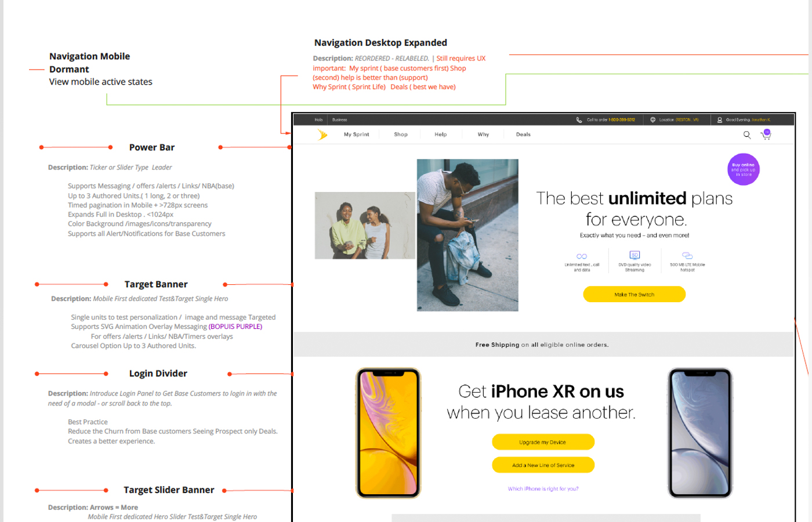The width and height of the screenshot is (812, 522).
Task: Click the DVD quality video streaming icon
Action: (x=635, y=255)
